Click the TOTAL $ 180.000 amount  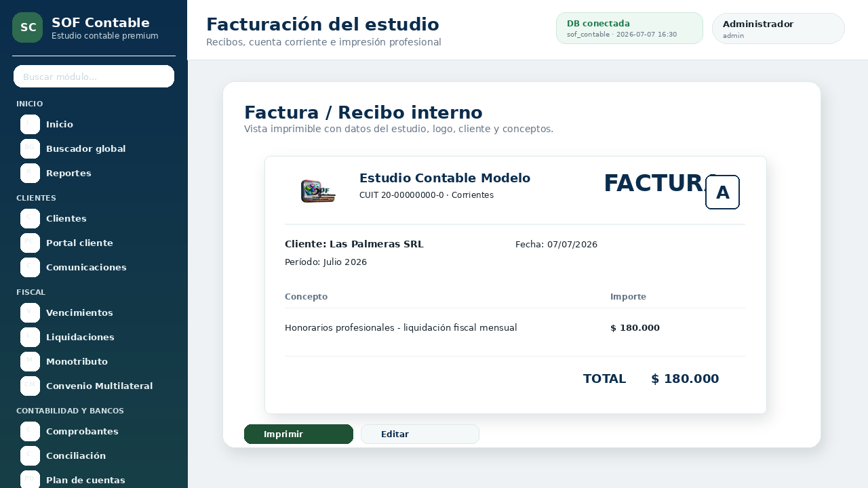click(685, 379)
